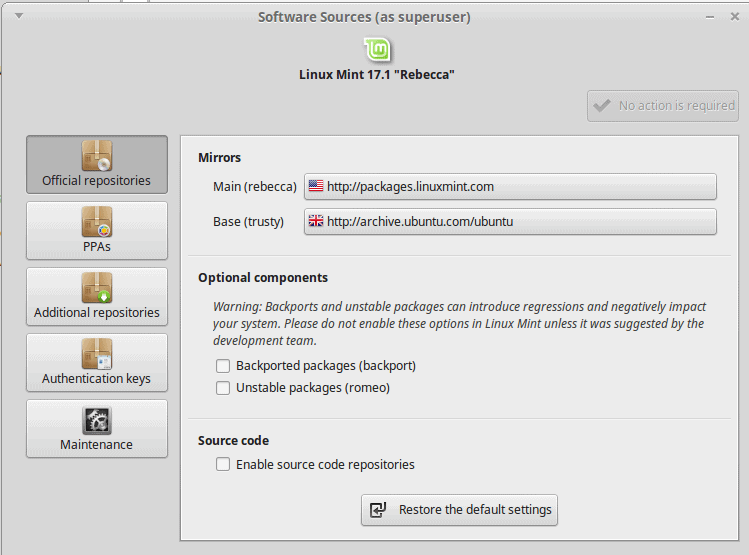The width and height of the screenshot is (749, 555).
Task: Click the restore arrow icon on the button
Action: point(378,510)
